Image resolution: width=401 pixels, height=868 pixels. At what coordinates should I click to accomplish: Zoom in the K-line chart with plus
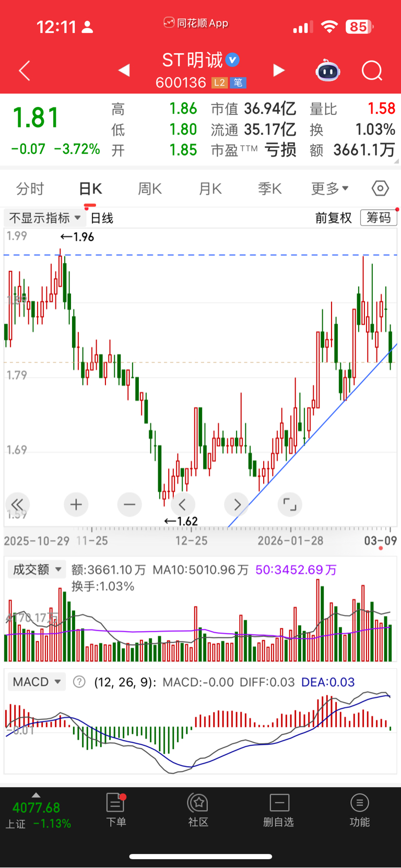(x=76, y=504)
